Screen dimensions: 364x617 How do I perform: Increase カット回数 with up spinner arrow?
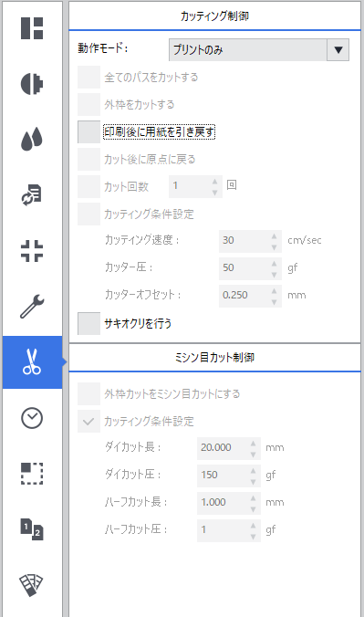tap(215, 182)
